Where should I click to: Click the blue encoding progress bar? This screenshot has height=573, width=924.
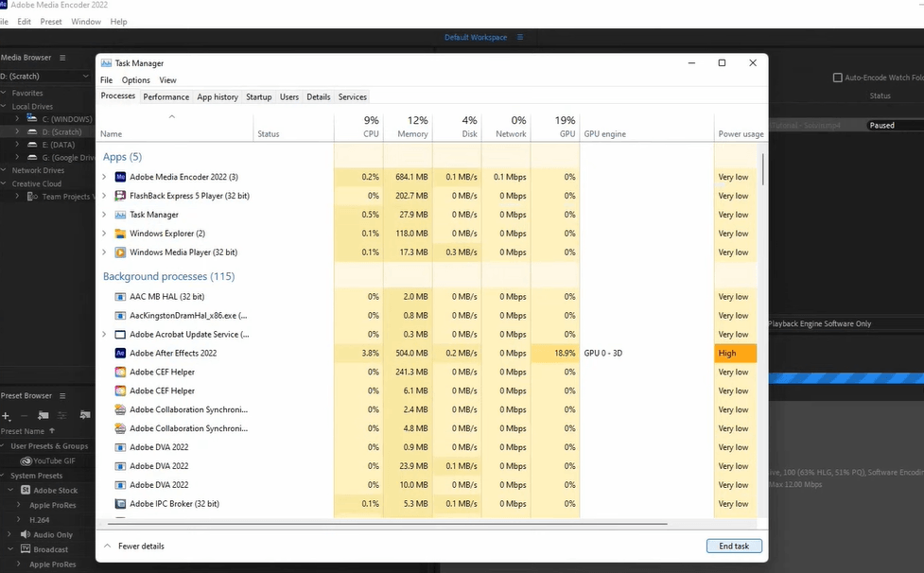[846, 378]
